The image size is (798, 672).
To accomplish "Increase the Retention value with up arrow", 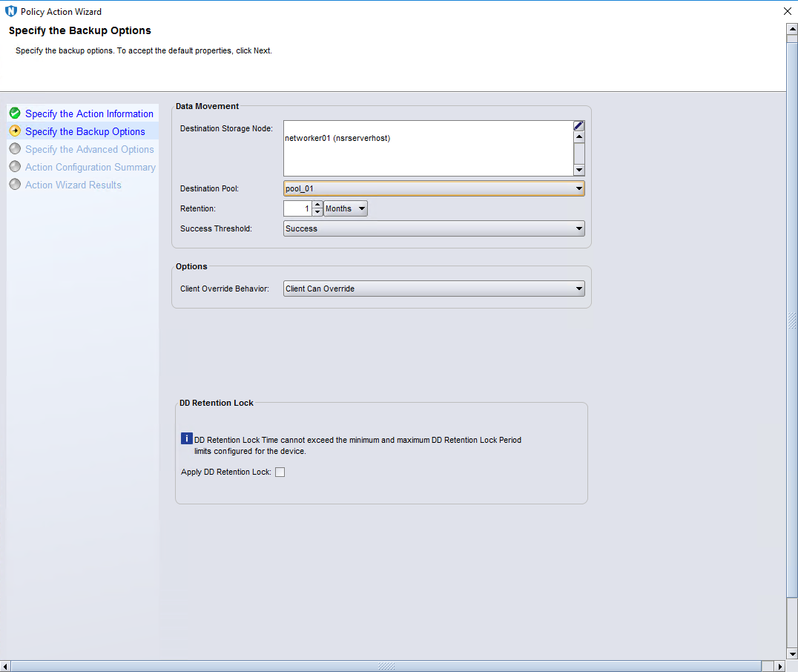I will 317,205.
